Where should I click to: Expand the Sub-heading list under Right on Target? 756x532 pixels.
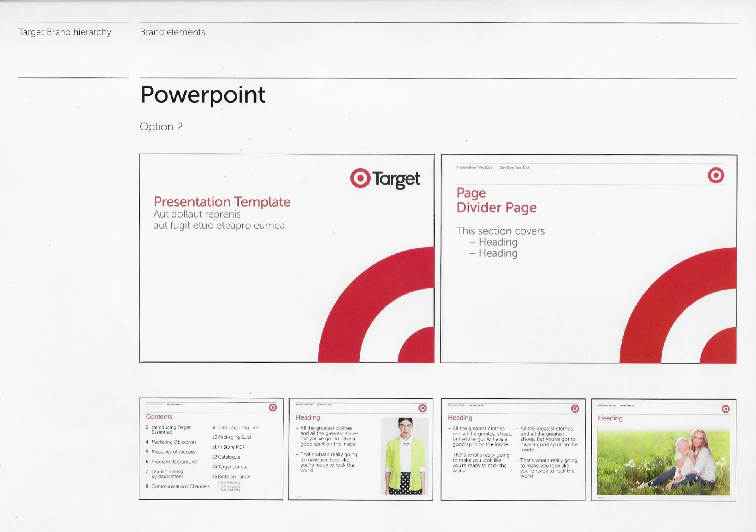tap(230, 486)
